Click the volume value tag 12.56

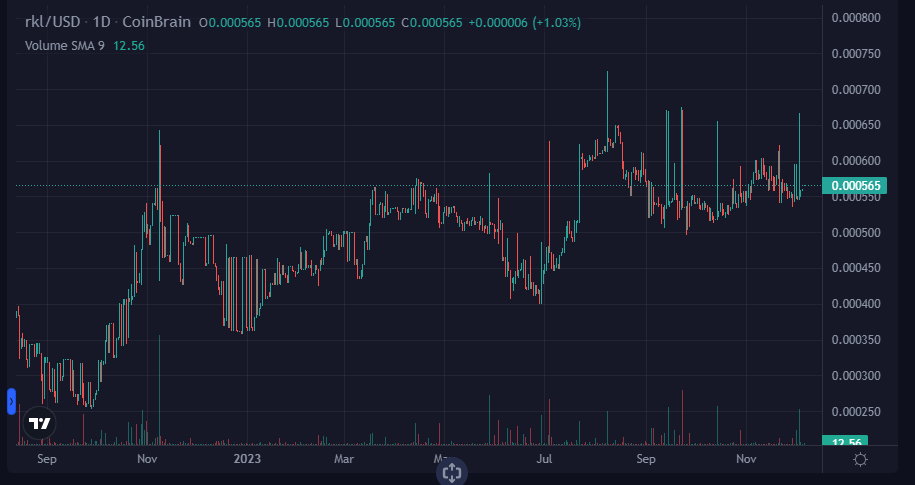844,441
